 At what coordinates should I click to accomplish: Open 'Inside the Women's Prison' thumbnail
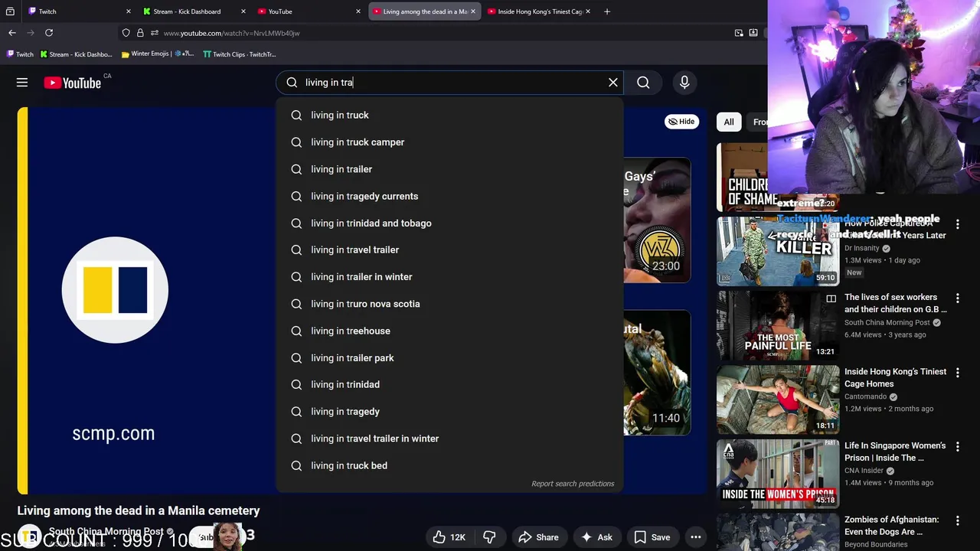pyautogui.click(x=778, y=474)
